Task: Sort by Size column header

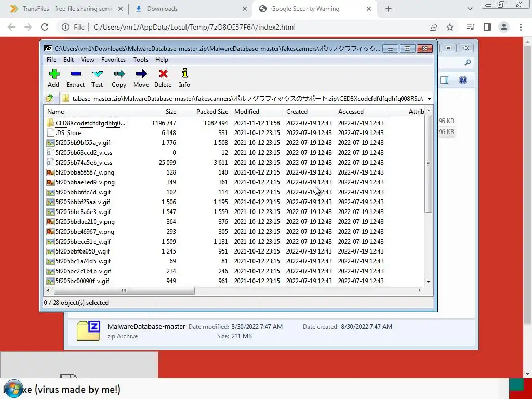Action: coord(153,112)
